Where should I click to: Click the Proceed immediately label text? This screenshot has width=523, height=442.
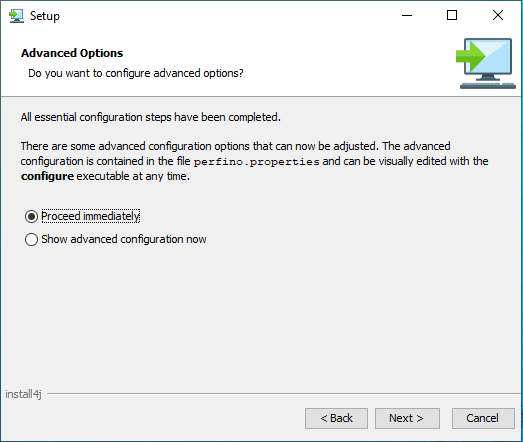[x=90, y=216]
